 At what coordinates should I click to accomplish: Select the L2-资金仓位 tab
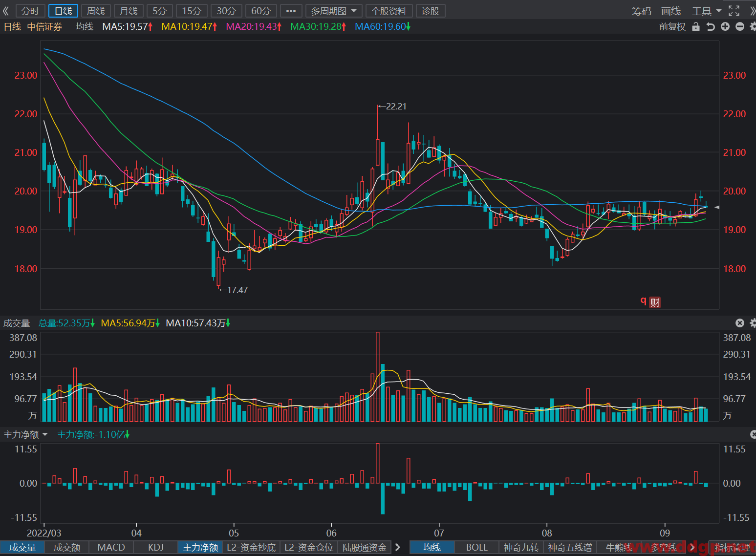tap(309, 547)
